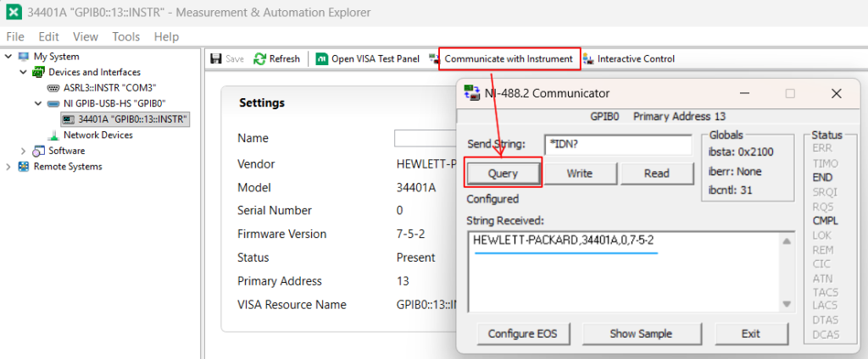Click the Communicate with Instrument icon
This screenshot has width=868, height=359.
coord(433,58)
